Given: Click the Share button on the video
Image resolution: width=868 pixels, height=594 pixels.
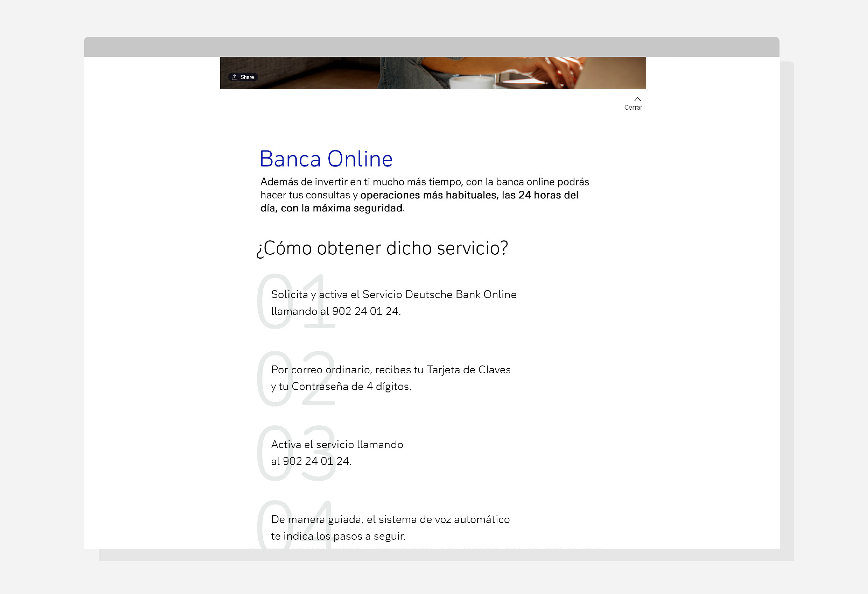Looking at the screenshot, I should tap(243, 77).
